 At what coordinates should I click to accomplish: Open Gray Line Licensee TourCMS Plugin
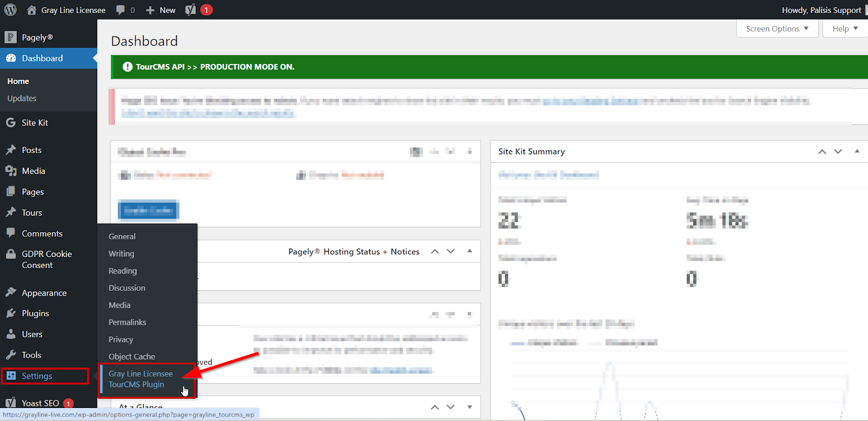pos(141,379)
